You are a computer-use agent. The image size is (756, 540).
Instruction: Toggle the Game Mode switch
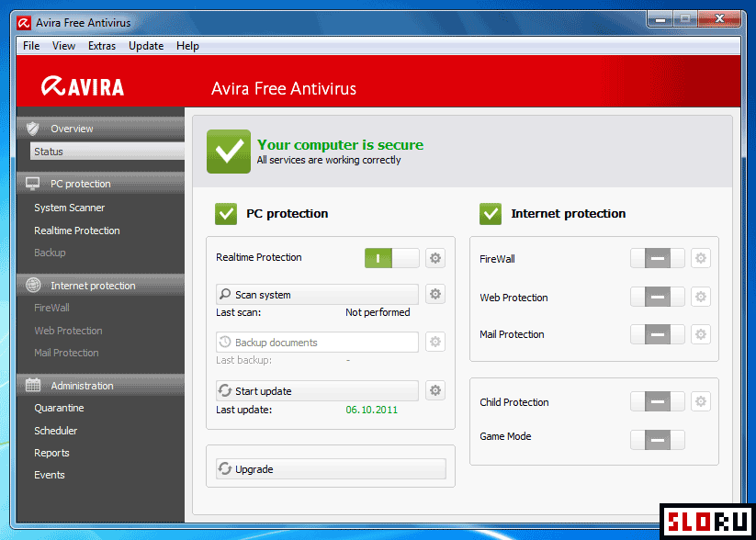click(658, 440)
